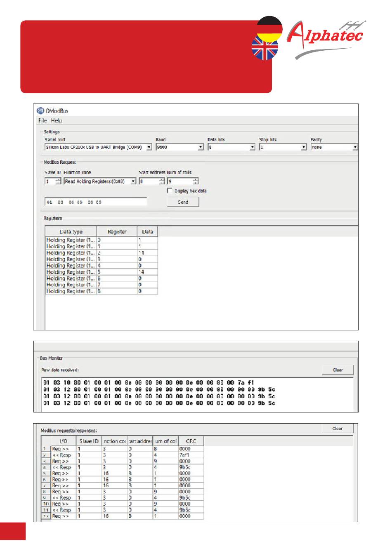Click the Num of coils column header in requests table
The width and height of the screenshot is (392, 556).
click(x=165, y=441)
